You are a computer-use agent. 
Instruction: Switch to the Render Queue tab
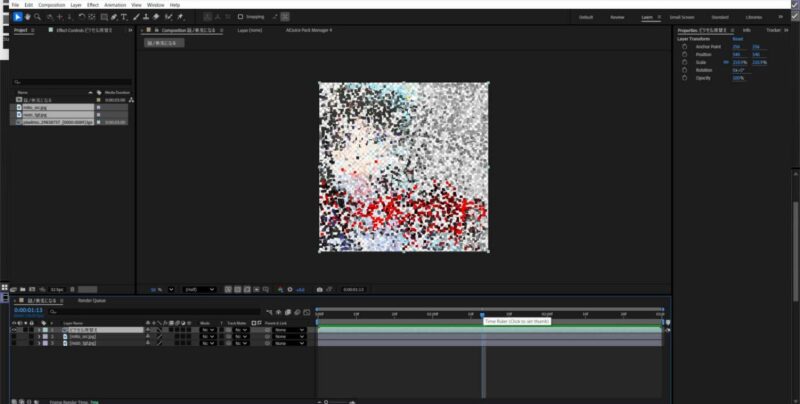(x=92, y=300)
